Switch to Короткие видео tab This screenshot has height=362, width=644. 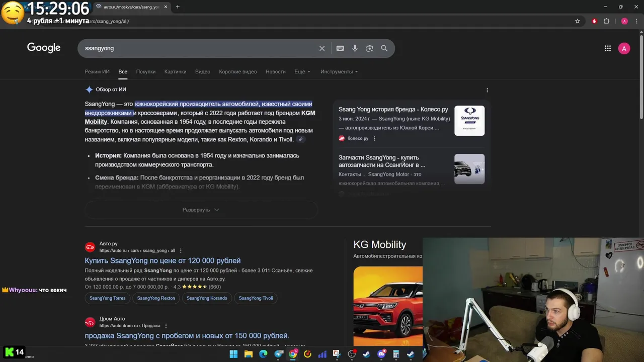click(x=238, y=71)
